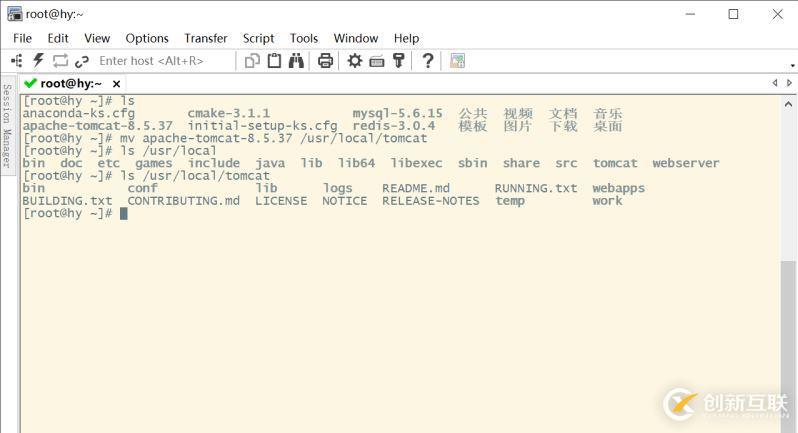Screen dimensions: 798x433
Task: Open toolbar overflow dropdown arrow
Action: [792, 66]
